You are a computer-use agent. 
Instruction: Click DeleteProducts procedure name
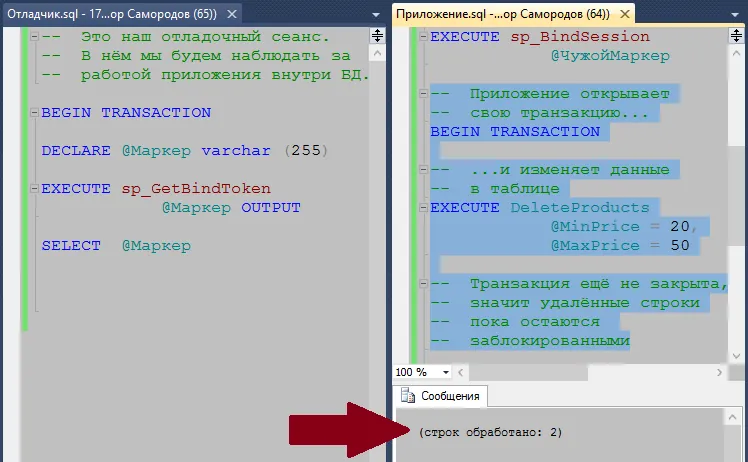point(580,208)
